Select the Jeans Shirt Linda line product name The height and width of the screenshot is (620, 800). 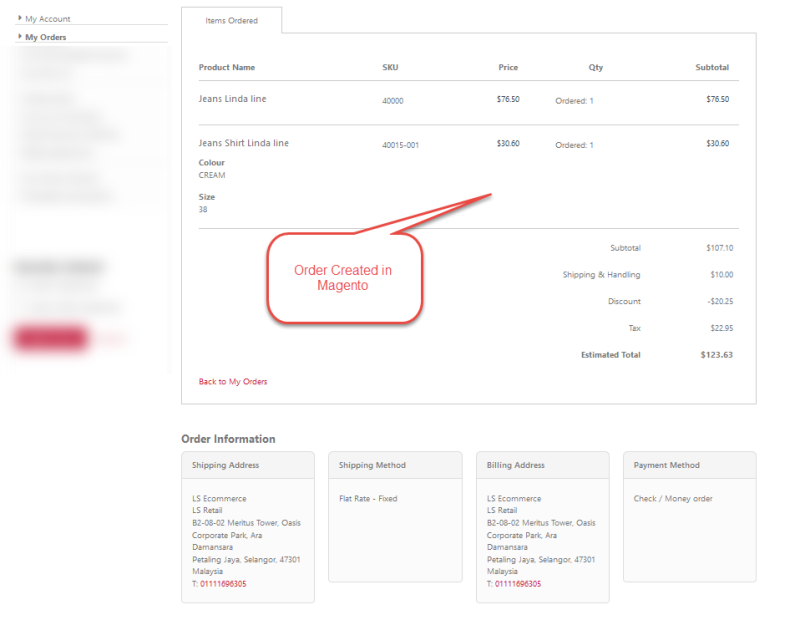[x=244, y=143]
